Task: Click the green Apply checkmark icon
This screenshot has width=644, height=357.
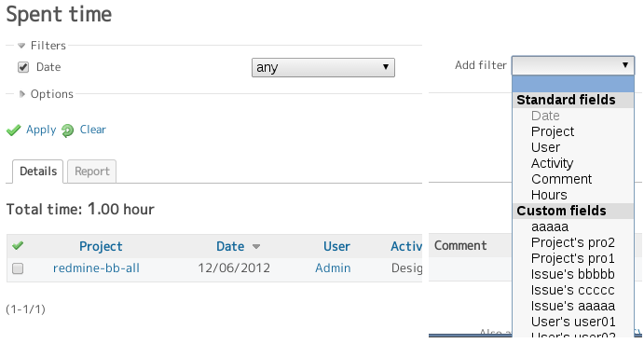Action: click(x=14, y=130)
